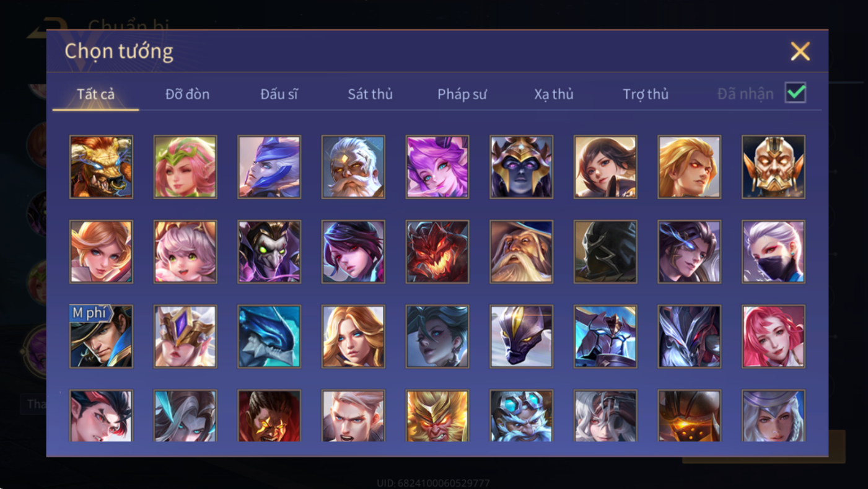This screenshot has height=489, width=868.
Task: Select the blue shark-like creature hero
Action: 270,337
